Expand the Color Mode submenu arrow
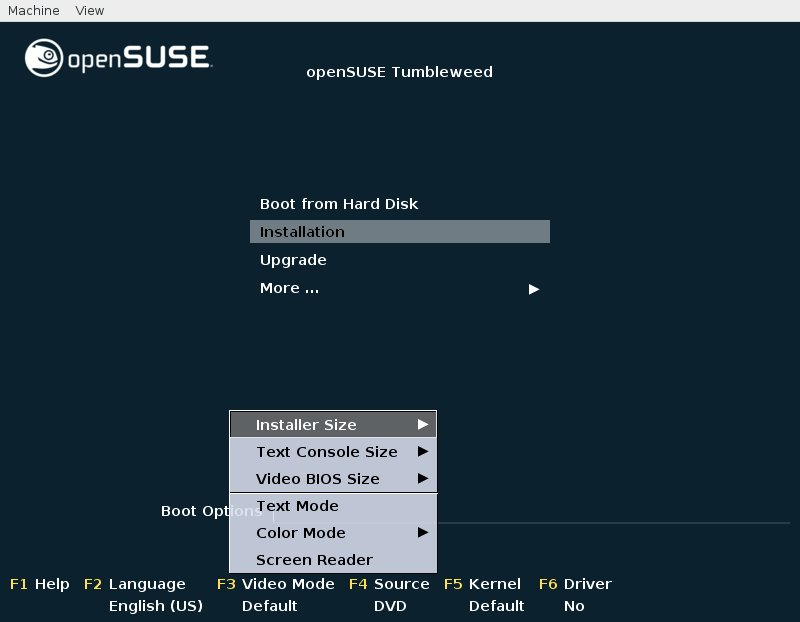 coord(422,532)
